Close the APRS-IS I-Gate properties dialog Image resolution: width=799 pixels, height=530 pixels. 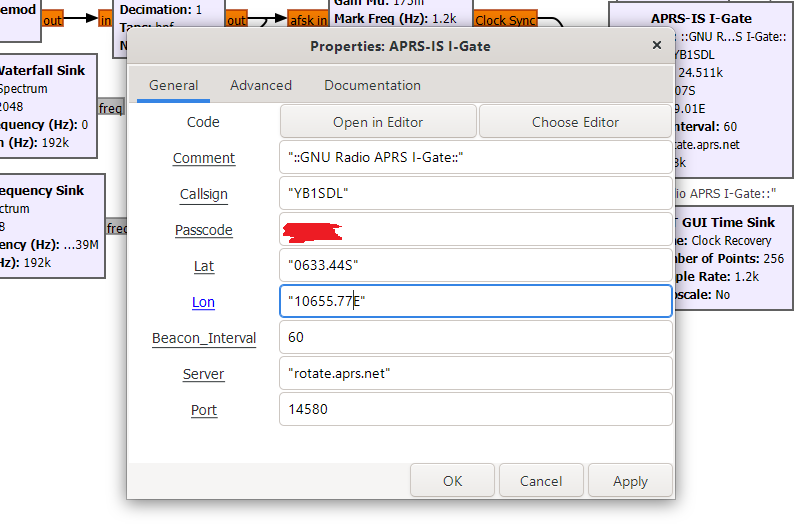point(657,46)
